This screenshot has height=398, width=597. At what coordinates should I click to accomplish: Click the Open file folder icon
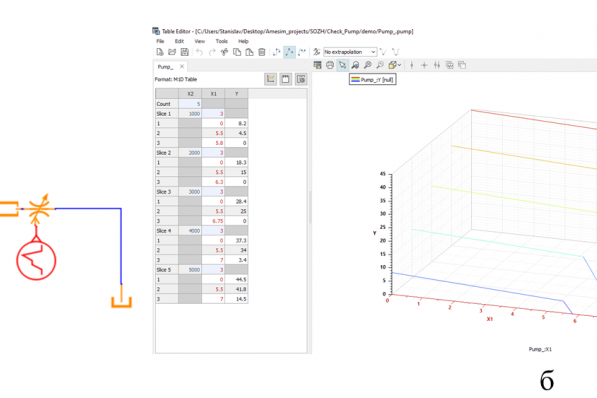[x=172, y=52]
